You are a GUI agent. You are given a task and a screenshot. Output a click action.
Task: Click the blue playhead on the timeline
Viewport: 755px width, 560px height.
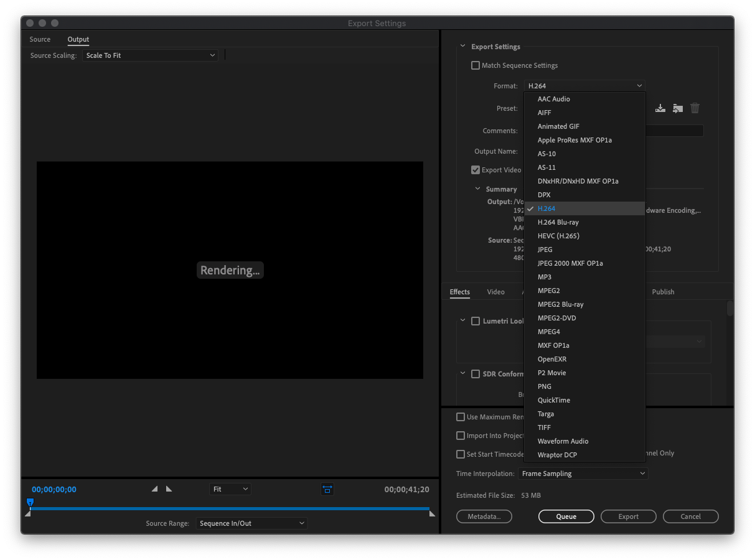[x=30, y=502]
